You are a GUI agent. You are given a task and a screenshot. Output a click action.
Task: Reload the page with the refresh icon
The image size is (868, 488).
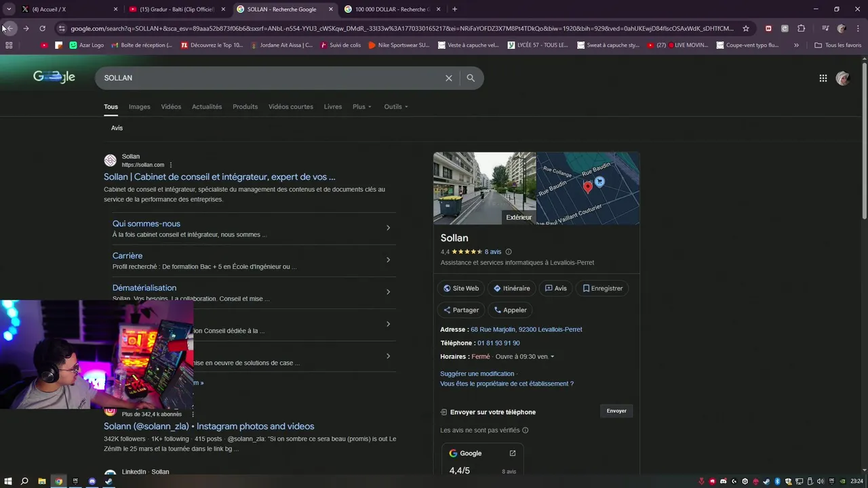42,28
